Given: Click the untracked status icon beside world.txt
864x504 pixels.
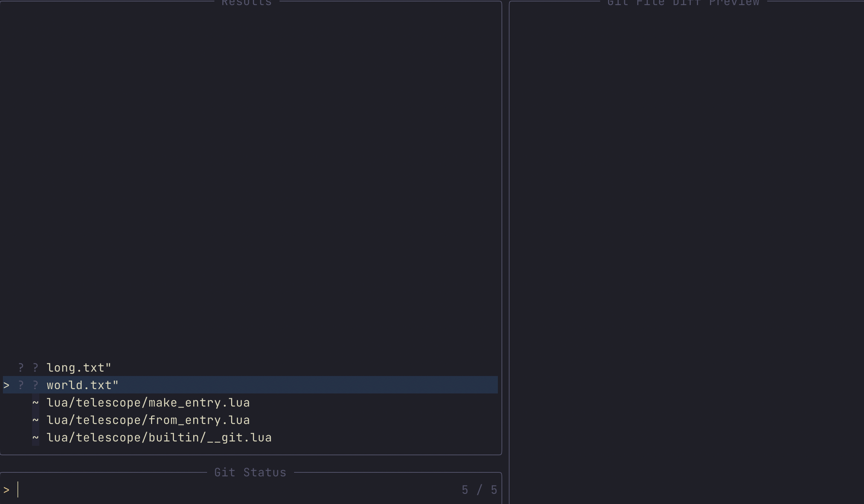Looking at the screenshot, I should (21, 385).
